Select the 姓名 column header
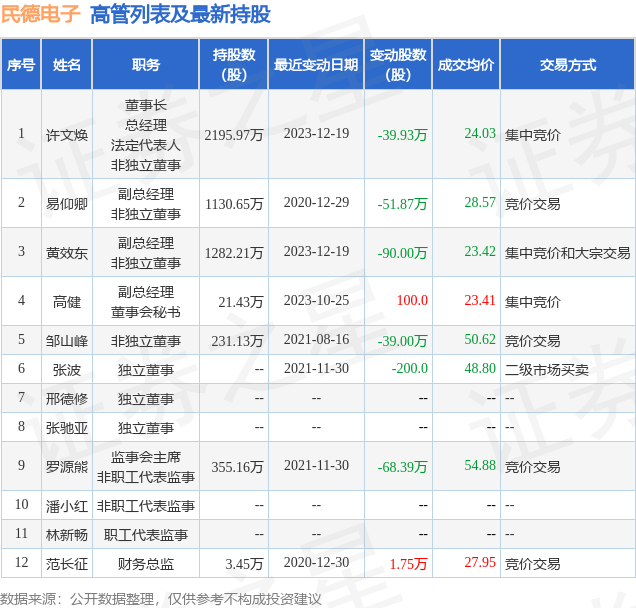 (67, 65)
